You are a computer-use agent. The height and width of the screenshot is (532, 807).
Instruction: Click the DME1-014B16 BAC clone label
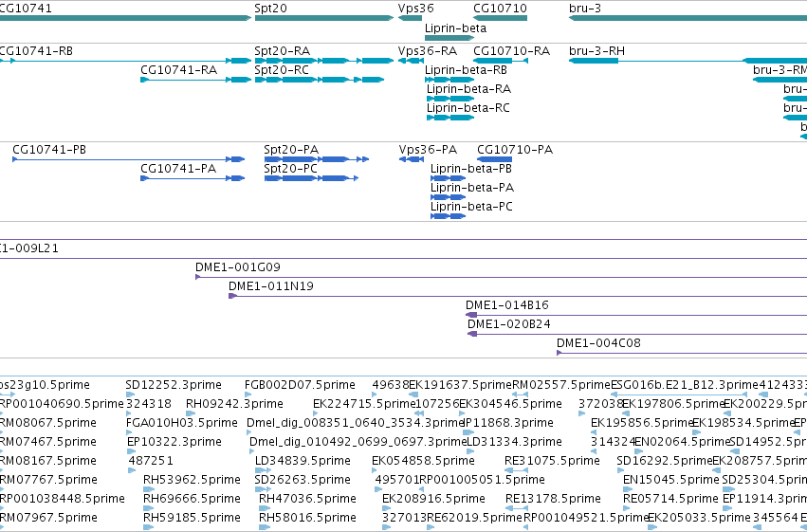pos(507,305)
